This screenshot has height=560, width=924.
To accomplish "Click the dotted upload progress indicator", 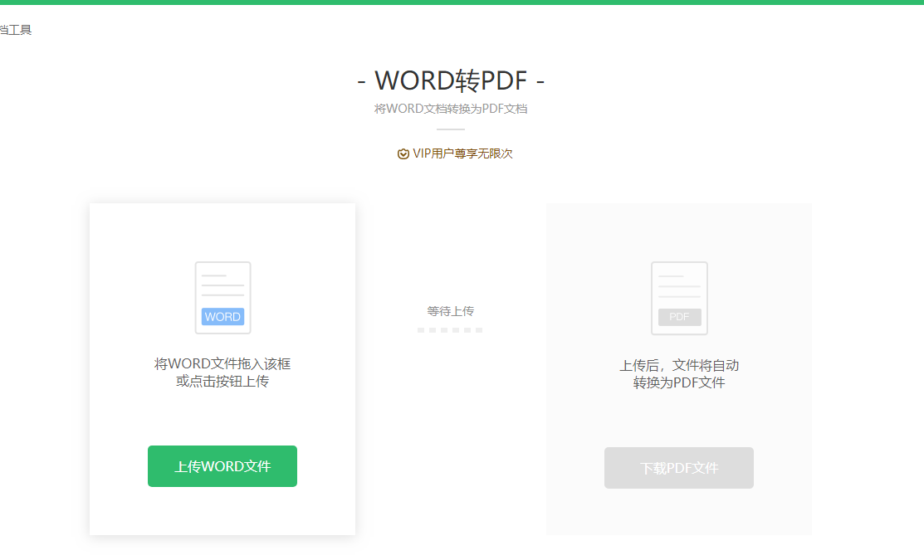I will [x=450, y=330].
